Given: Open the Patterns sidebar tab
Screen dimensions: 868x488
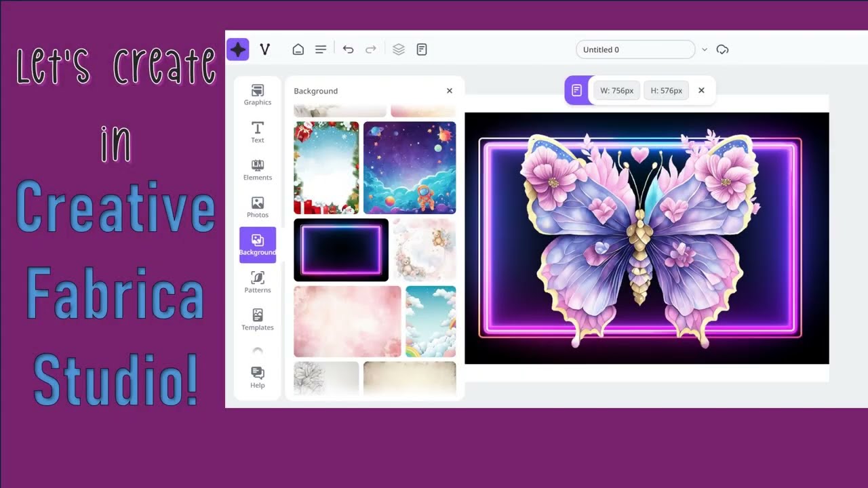Looking at the screenshot, I should tap(258, 283).
